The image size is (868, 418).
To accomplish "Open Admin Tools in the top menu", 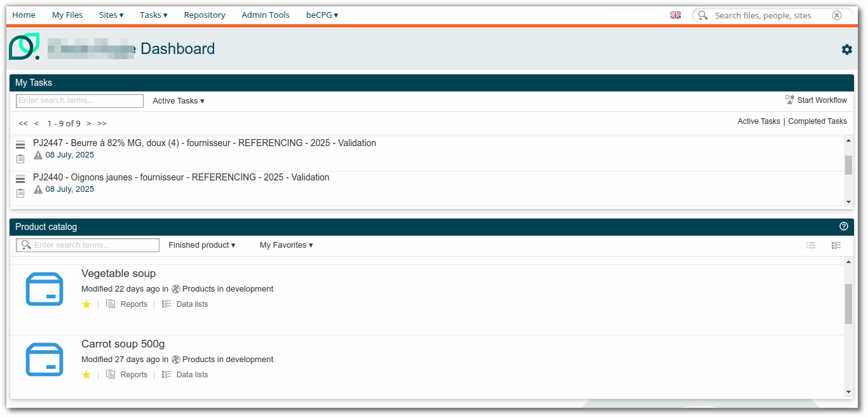I will click(266, 15).
